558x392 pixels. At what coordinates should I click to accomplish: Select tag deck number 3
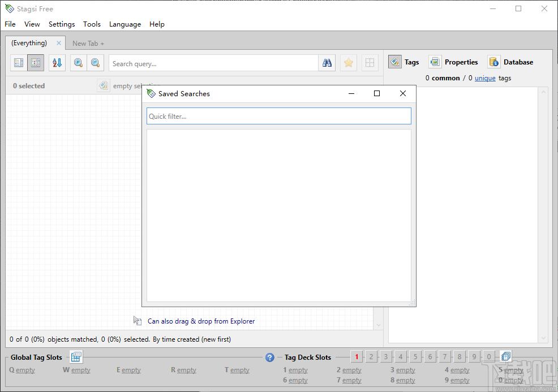click(x=386, y=357)
